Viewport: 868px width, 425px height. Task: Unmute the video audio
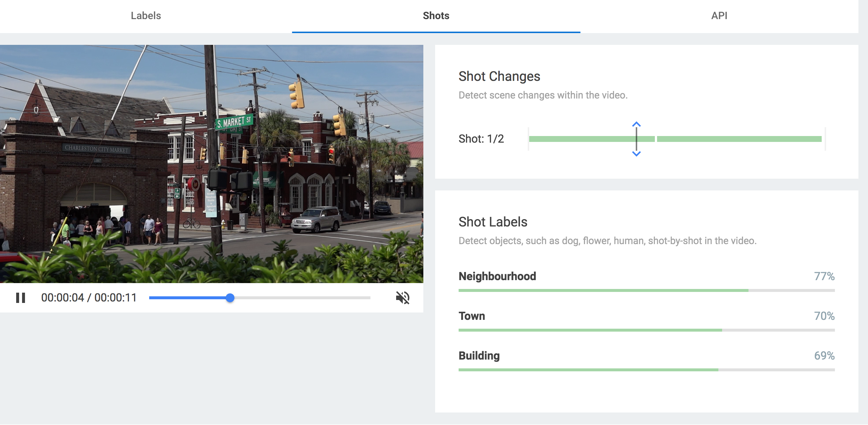pos(403,297)
